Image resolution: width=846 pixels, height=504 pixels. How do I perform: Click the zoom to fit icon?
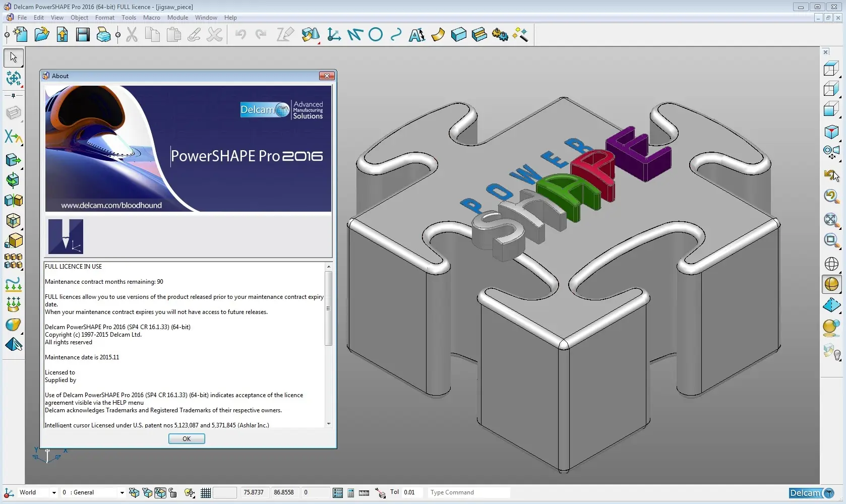(831, 220)
